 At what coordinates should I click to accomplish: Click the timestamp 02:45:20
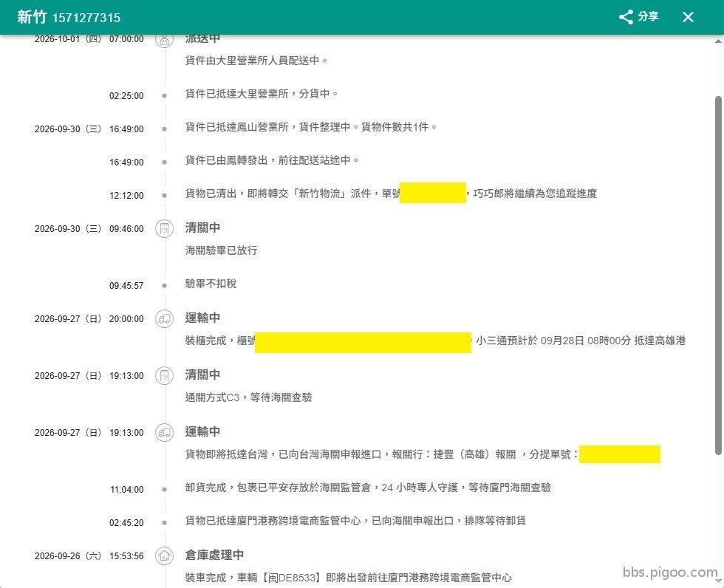(126, 523)
